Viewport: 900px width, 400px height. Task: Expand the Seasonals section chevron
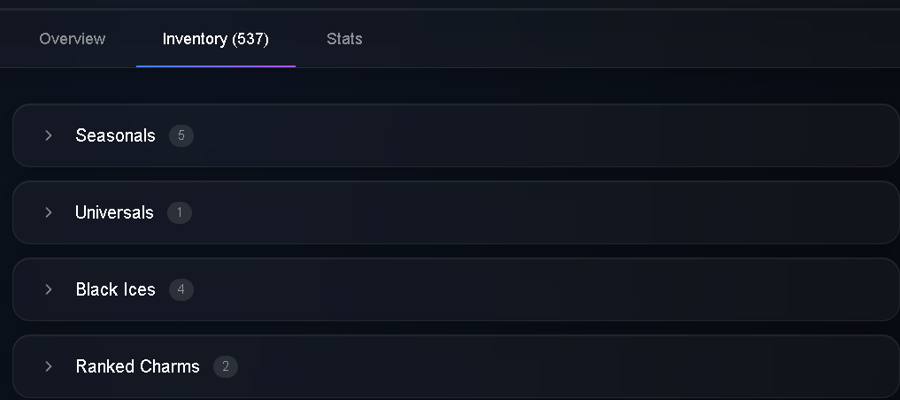click(49, 135)
